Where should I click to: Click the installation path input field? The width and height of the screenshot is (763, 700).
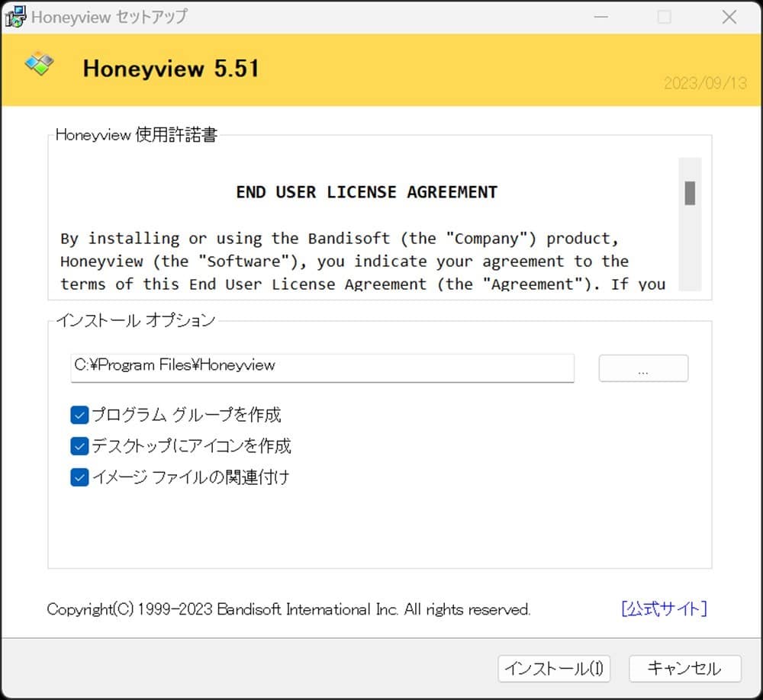[x=320, y=367]
